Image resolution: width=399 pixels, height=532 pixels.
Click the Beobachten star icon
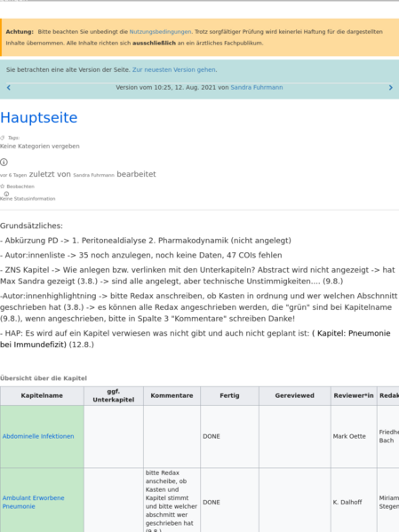point(3,187)
